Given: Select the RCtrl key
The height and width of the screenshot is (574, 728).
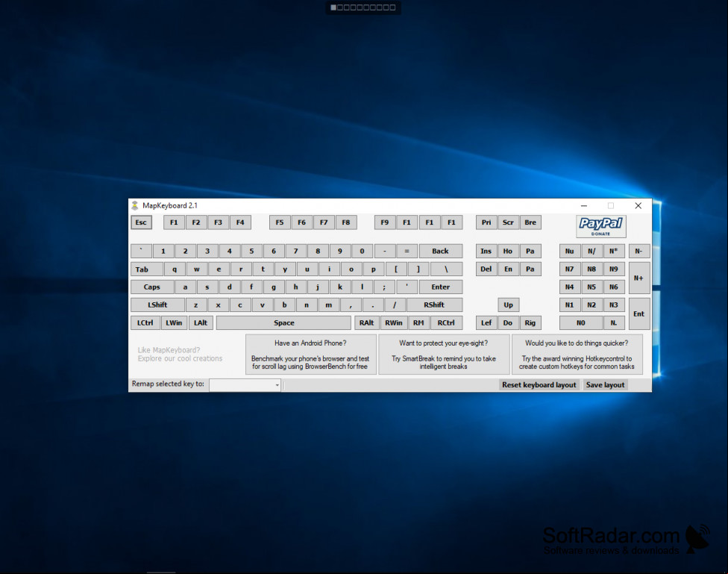Looking at the screenshot, I should pyautogui.click(x=446, y=322).
